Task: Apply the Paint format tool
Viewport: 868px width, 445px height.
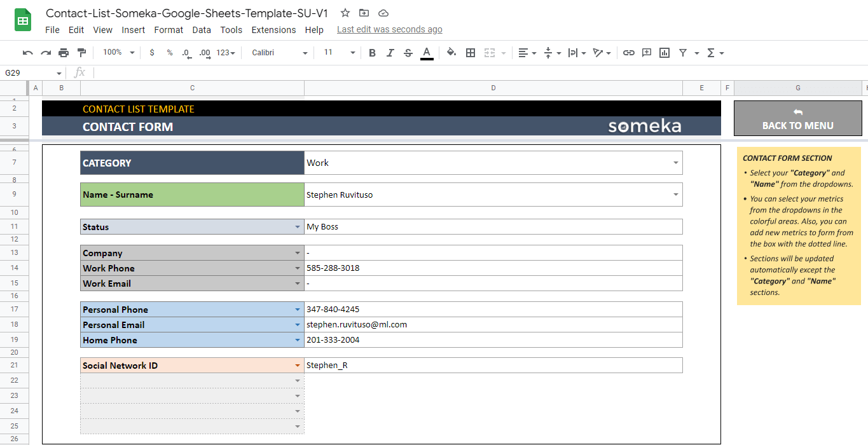Action: pos(81,53)
